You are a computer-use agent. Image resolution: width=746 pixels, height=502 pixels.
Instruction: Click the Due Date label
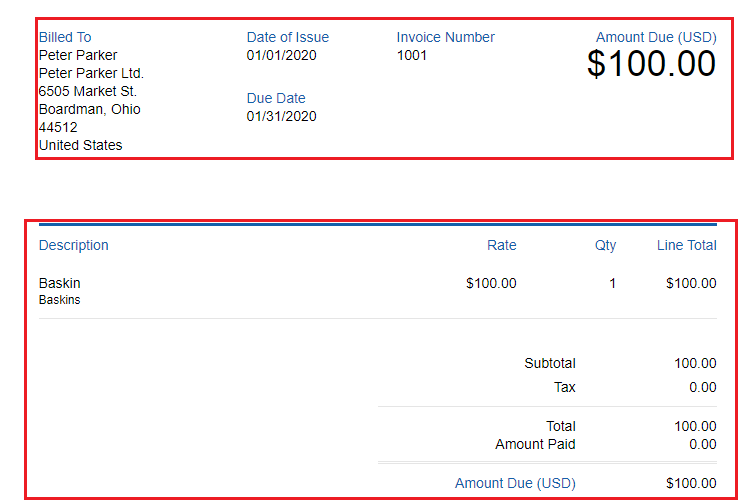tap(276, 98)
